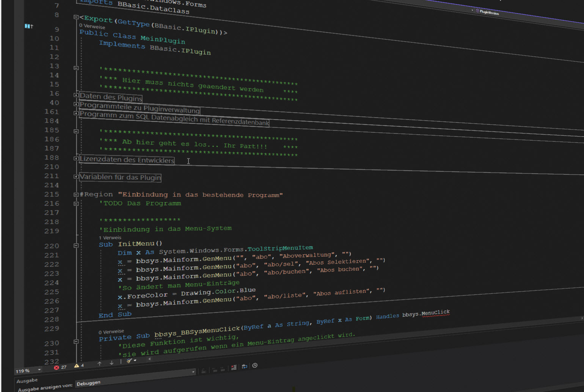Toggle word wrap in the output pane
584x392 pixels.
pyautogui.click(x=244, y=366)
